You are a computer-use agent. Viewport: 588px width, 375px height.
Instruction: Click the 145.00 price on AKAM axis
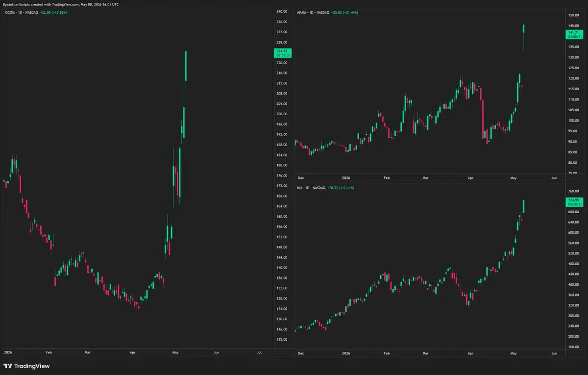pos(573,25)
